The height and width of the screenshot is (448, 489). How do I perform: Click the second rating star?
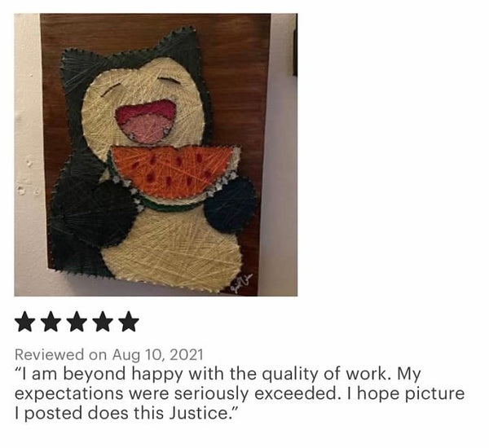pos(51,322)
